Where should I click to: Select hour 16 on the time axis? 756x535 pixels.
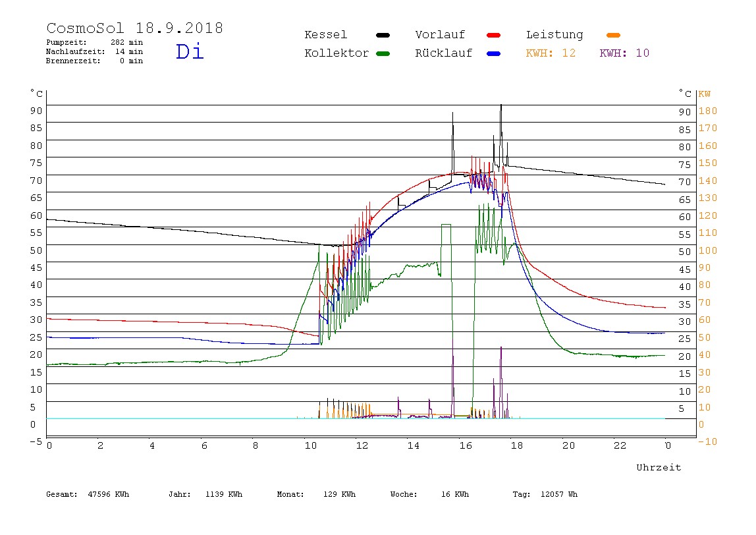[466, 445]
